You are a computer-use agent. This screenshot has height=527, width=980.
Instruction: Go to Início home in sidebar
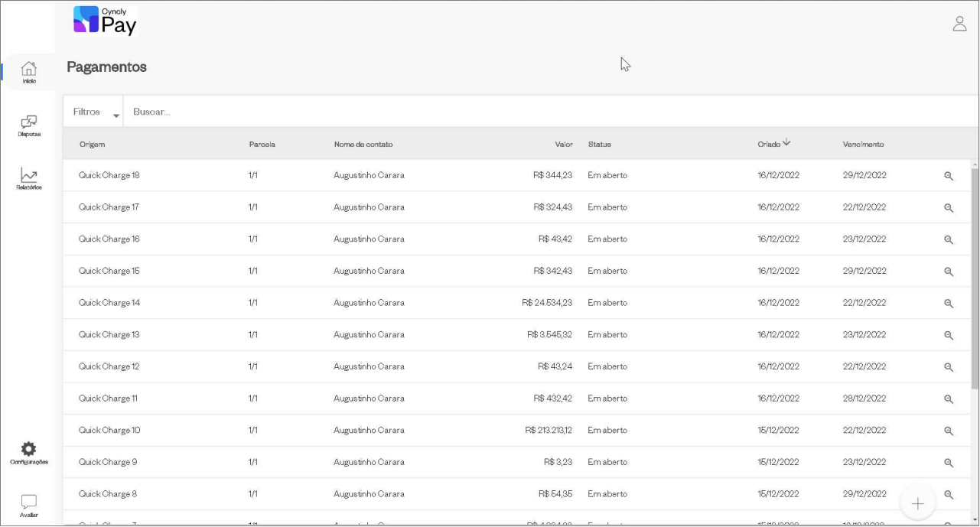[x=29, y=72]
